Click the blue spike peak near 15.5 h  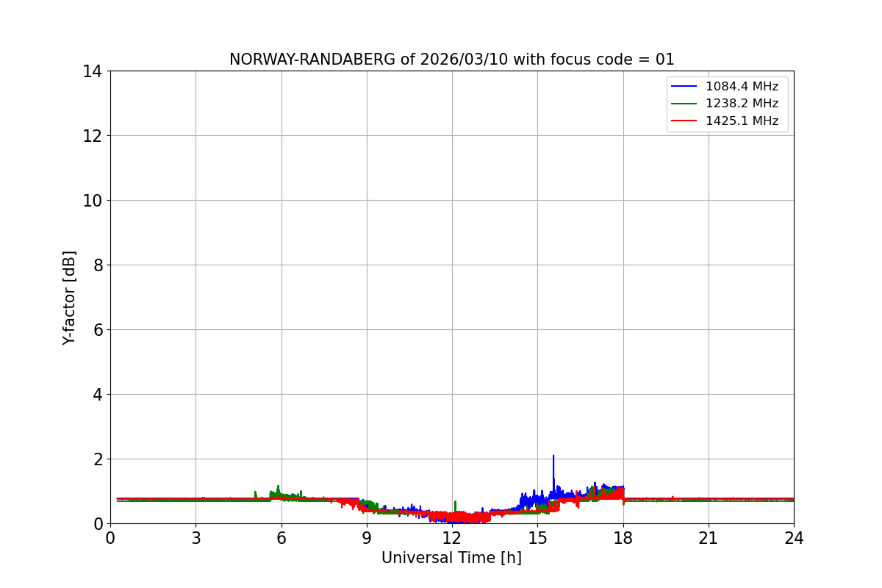coord(553,456)
